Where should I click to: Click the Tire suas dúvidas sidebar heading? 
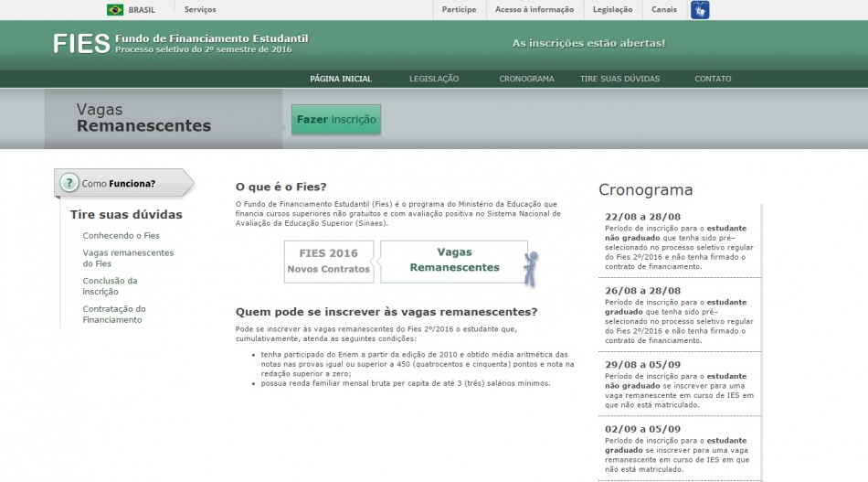126,214
